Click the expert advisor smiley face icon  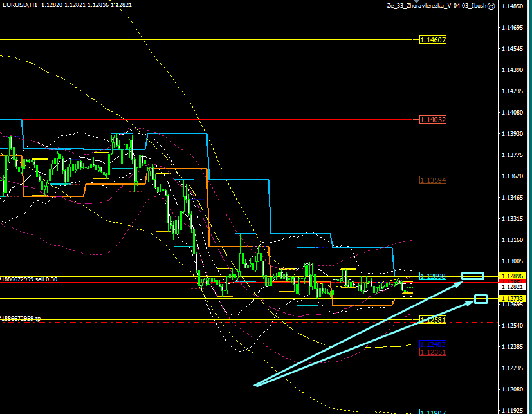point(491,6)
